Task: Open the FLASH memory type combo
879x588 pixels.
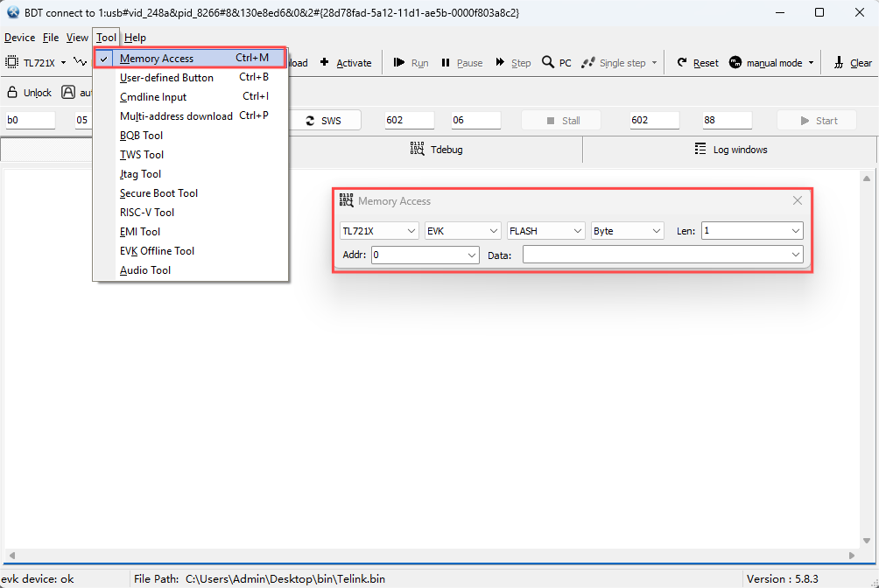Action: point(545,231)
